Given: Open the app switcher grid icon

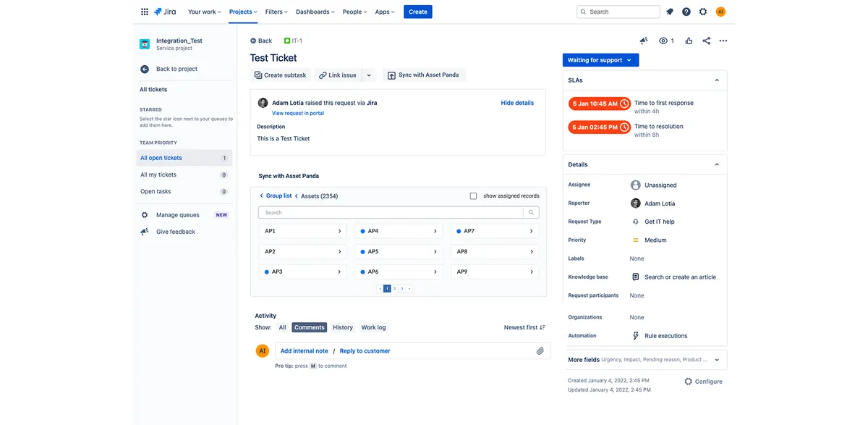Looking at the screenshot, I should 145,12.
